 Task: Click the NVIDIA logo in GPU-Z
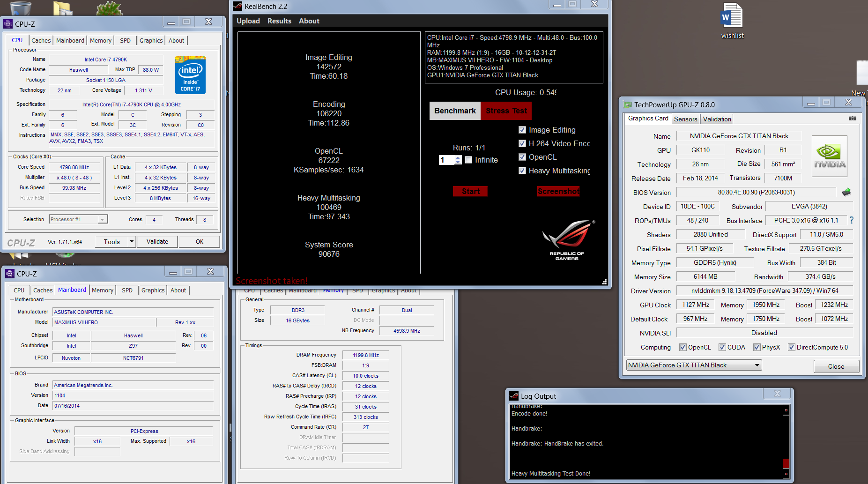(830, 156)
